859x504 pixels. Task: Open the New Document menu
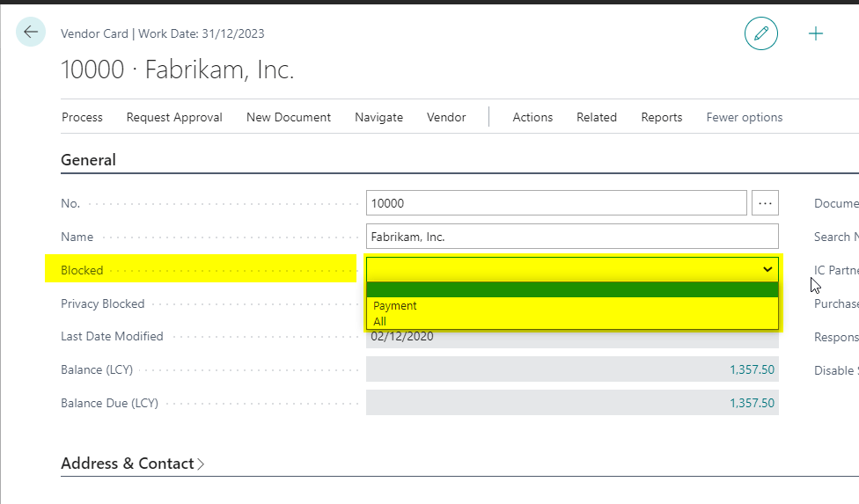point(289,117)
